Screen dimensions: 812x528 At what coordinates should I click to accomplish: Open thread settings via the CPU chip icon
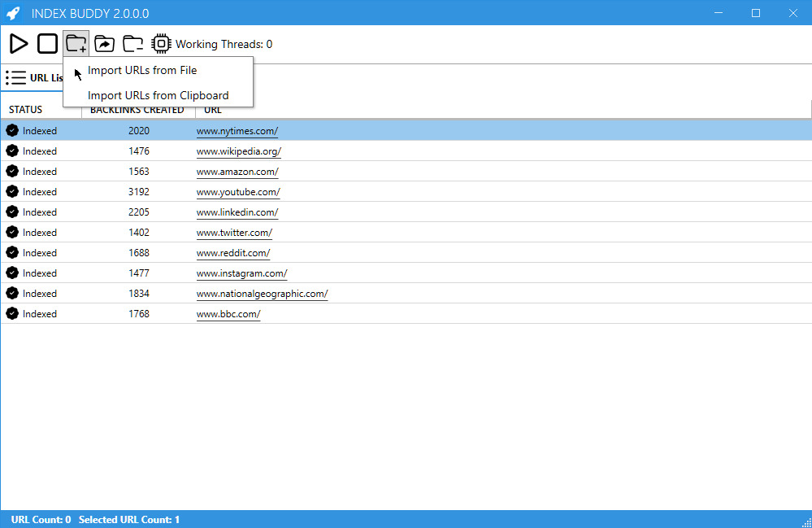coord(161,43)
